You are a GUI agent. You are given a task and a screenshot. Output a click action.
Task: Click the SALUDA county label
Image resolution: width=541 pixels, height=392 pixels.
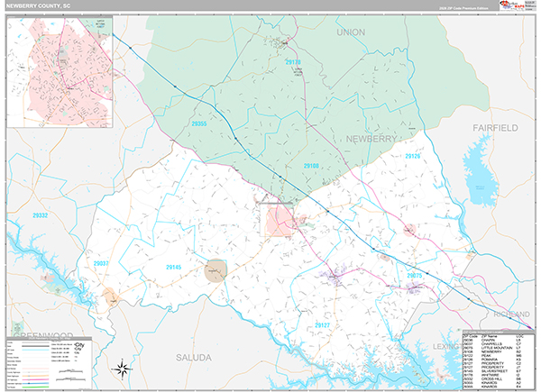pyautogui.click(x=194, y=358)
